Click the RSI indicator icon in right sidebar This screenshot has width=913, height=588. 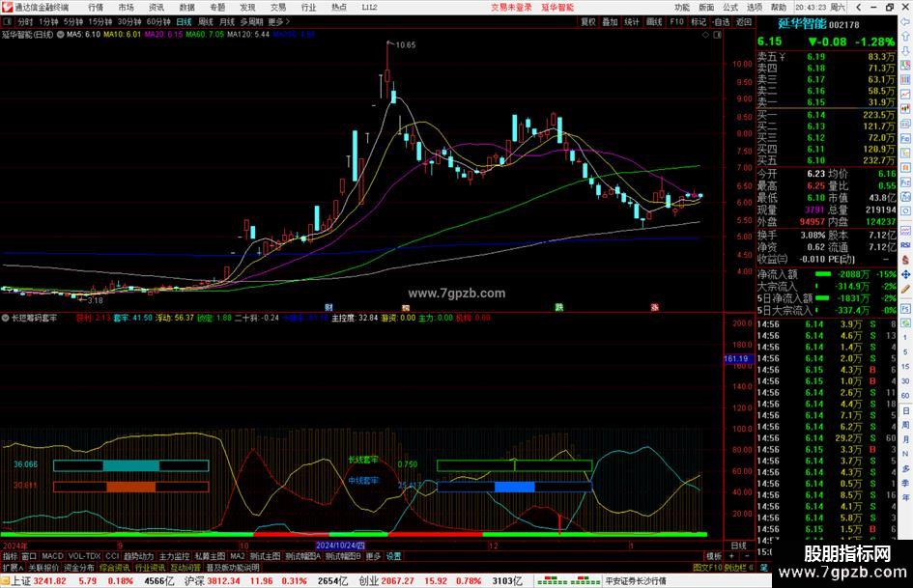pos(905,245)
